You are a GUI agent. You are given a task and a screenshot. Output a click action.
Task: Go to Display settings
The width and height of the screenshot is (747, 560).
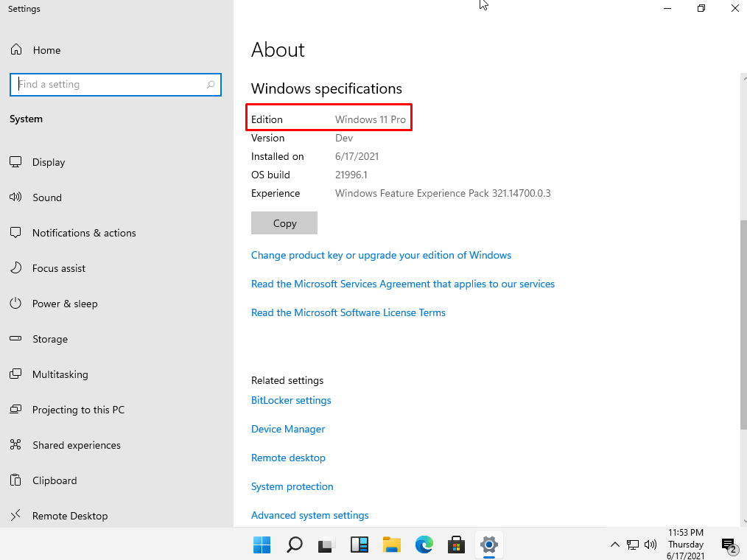coord(49,162)
